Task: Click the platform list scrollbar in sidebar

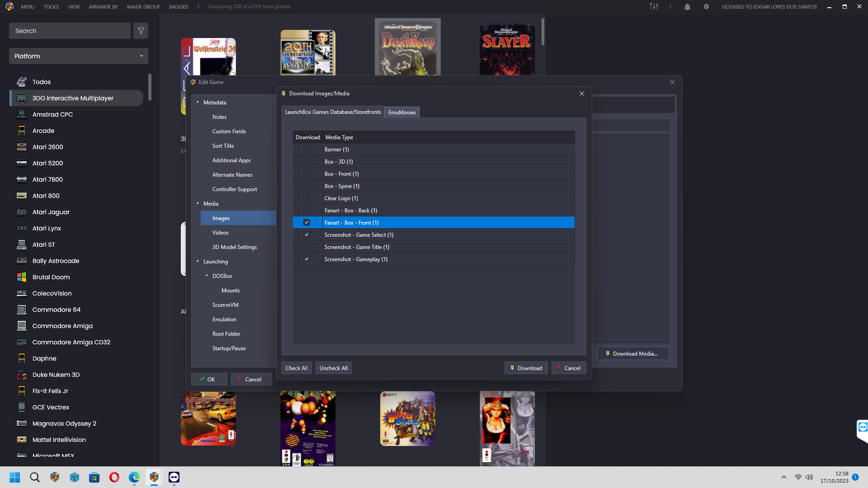Action: pos(150,87)
